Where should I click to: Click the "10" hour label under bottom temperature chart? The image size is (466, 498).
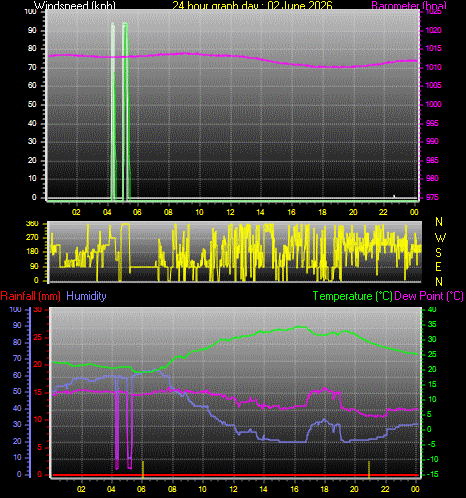[x=202, y=489]
